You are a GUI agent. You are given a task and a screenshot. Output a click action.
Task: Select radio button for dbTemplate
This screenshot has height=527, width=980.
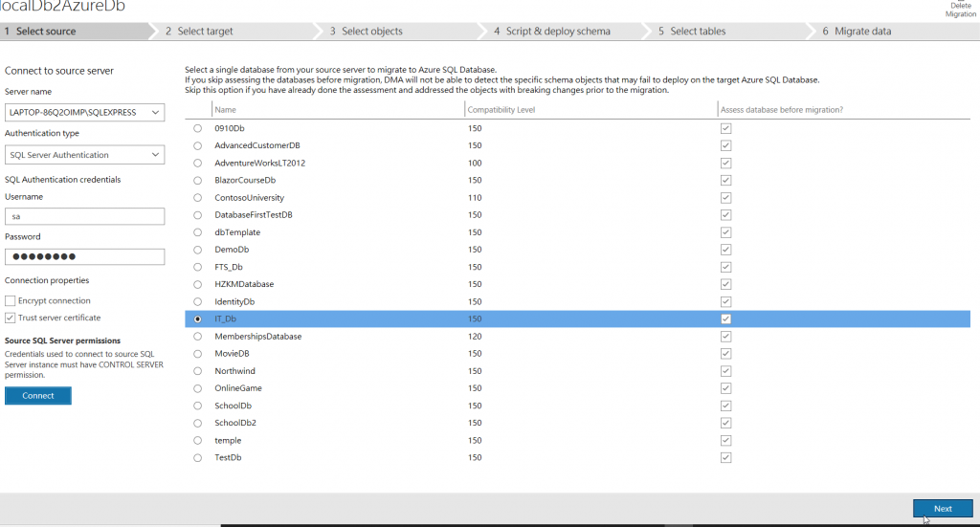click(x=197, y=232)
